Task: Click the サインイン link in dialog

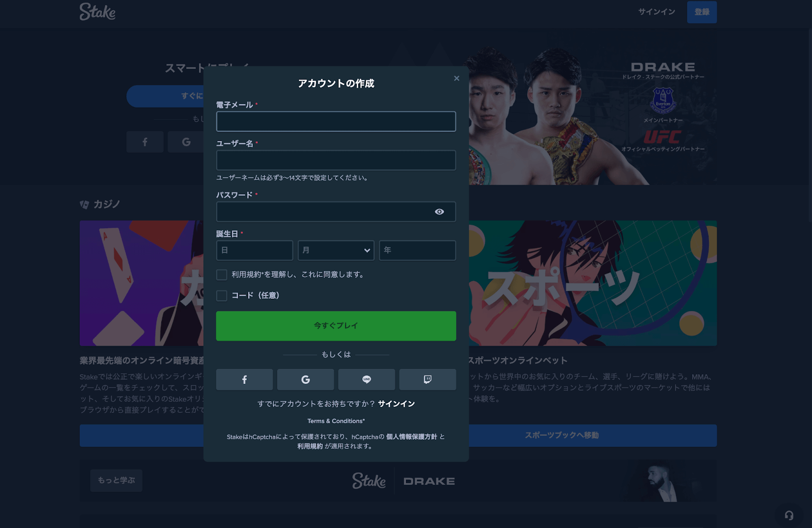Action: (x=396, y=404)
